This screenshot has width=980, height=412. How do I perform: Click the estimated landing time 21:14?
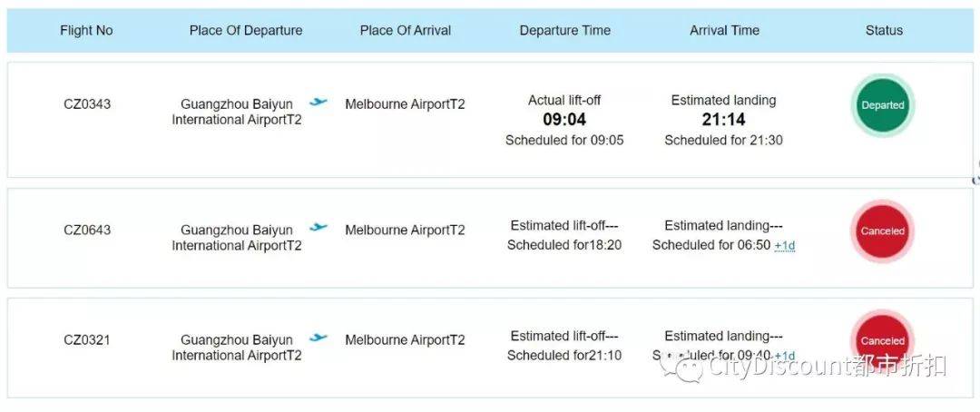723,120
